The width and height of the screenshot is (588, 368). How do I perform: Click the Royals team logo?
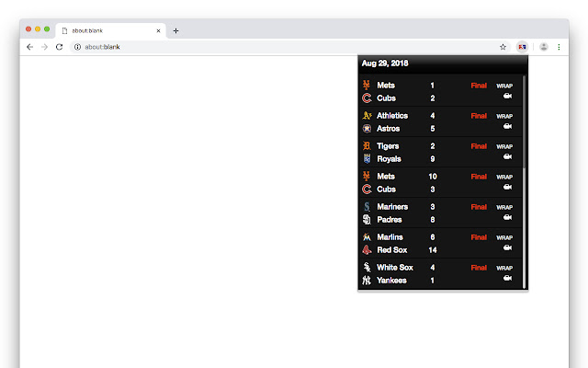367,159
